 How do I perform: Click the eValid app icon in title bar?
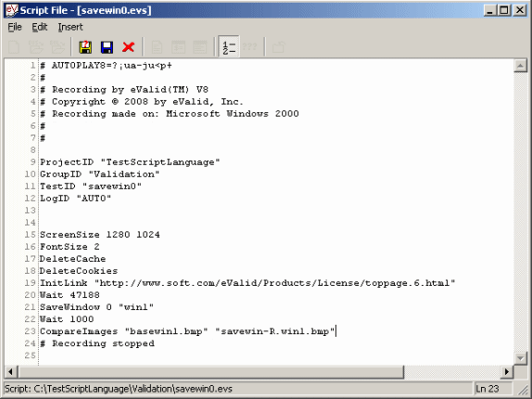tap(11, 10)
